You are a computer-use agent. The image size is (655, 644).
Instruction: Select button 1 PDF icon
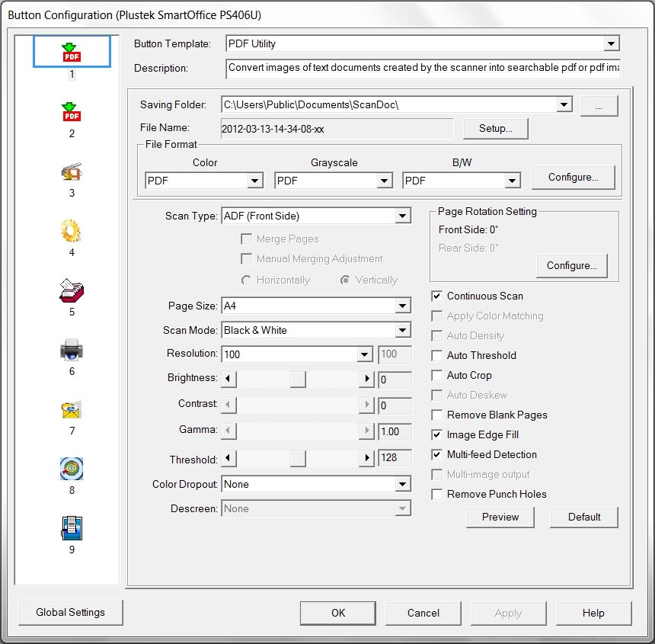tap(72, 52)
